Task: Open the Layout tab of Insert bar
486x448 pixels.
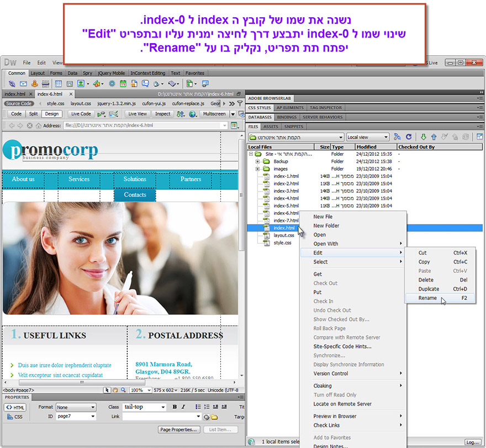Action: click(x=38, y=73)
